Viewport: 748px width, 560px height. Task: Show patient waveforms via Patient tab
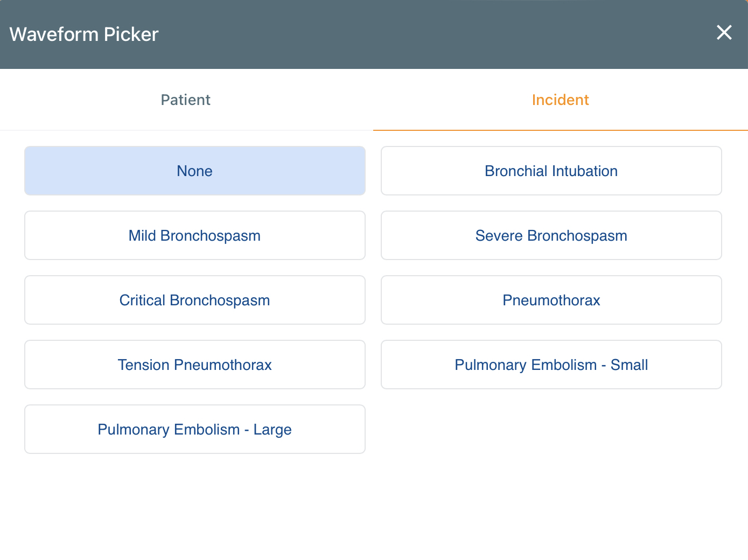tap(186, 100)
